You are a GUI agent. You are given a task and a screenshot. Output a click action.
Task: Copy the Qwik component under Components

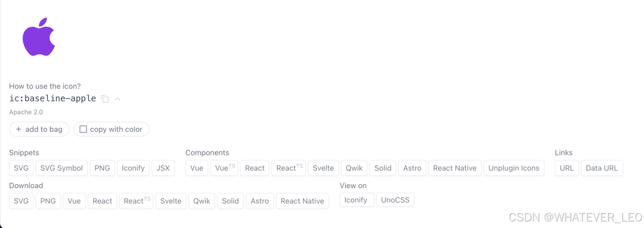click(354, 168)
